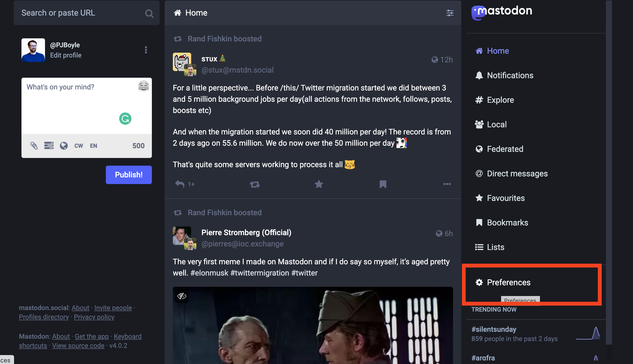Open the emoji picker in compose box
This screenshot has height=364, width=633.
(x=143, y=86)
